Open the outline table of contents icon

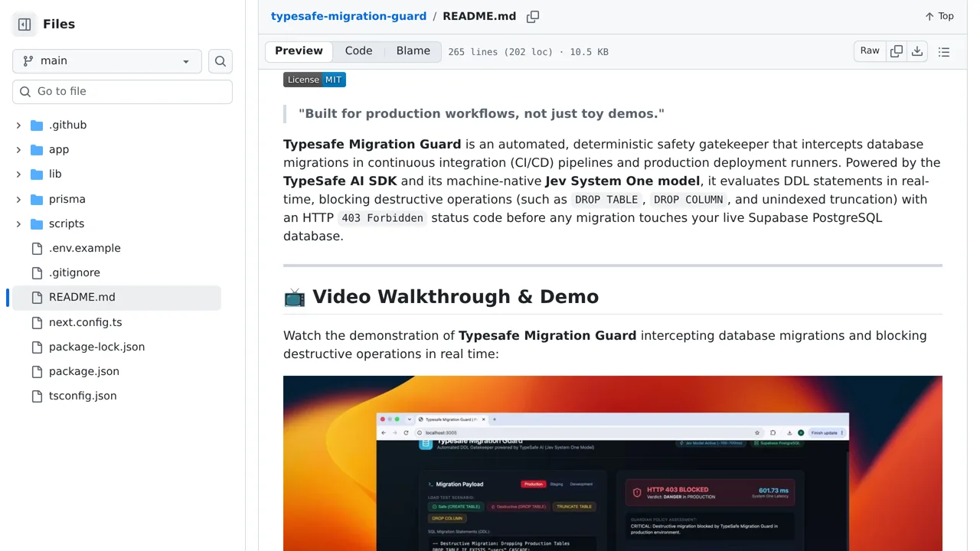(944, 51)
